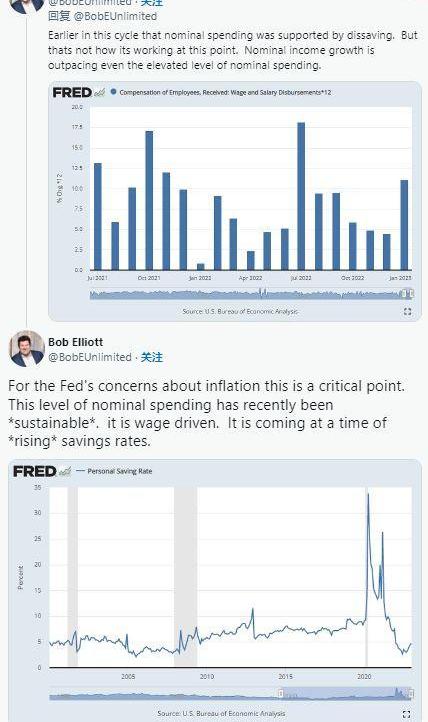Viewport: 428px width, 722px height.
Task: Click the Oct 2021 bar in chart
Action: point(149,200)
